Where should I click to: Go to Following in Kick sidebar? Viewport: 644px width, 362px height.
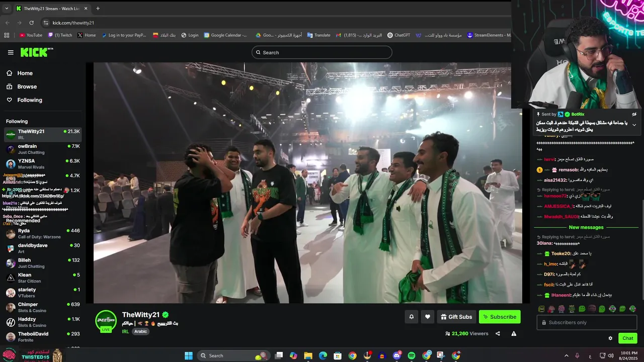[24, 100]
